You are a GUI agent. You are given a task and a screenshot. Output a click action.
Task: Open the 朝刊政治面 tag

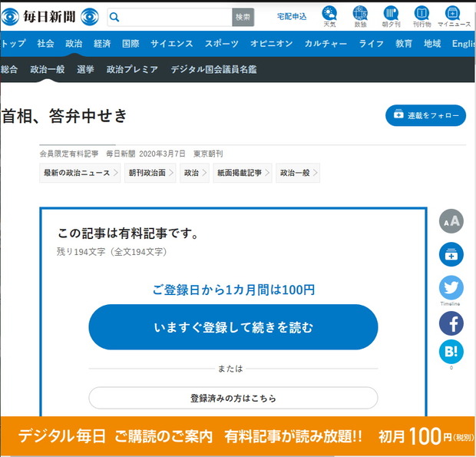pyautogui.click(x=150, y=173)
